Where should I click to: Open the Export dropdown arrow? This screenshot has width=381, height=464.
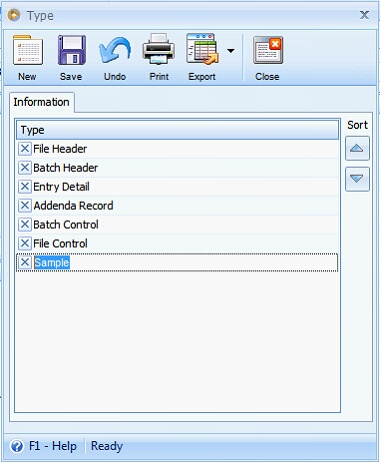pyautogui.click(x=231, y=51)
